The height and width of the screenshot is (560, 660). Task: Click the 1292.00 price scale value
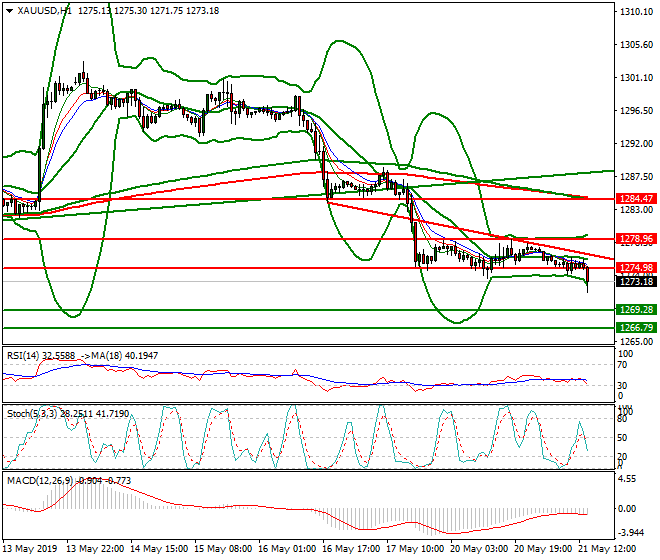pyautogui.click(x=637, y=144)
